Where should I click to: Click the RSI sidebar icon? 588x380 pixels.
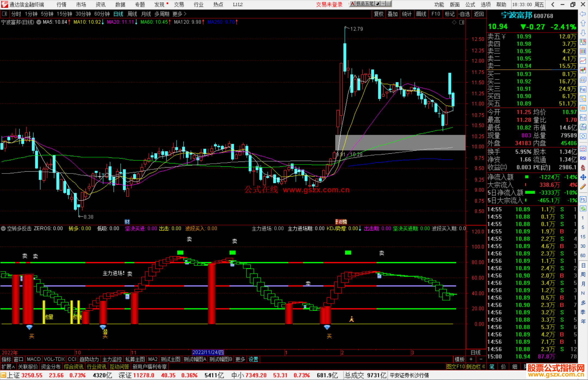583,158
